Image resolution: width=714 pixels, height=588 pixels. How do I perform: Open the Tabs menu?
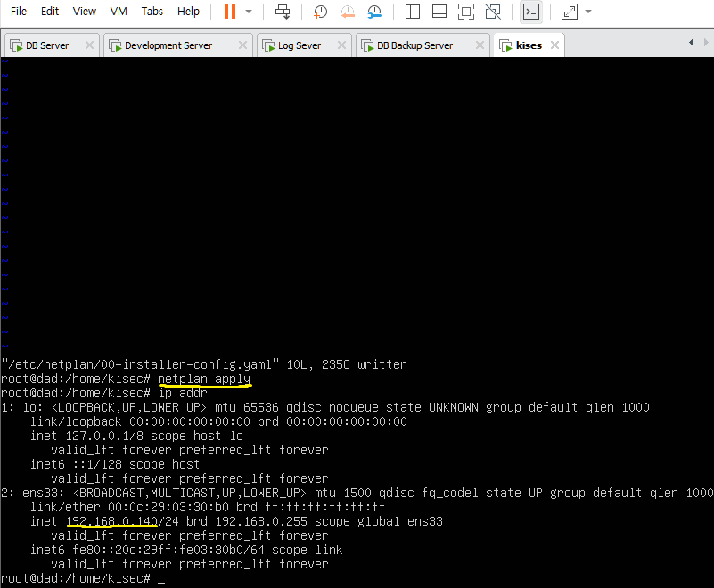point(152,12)
